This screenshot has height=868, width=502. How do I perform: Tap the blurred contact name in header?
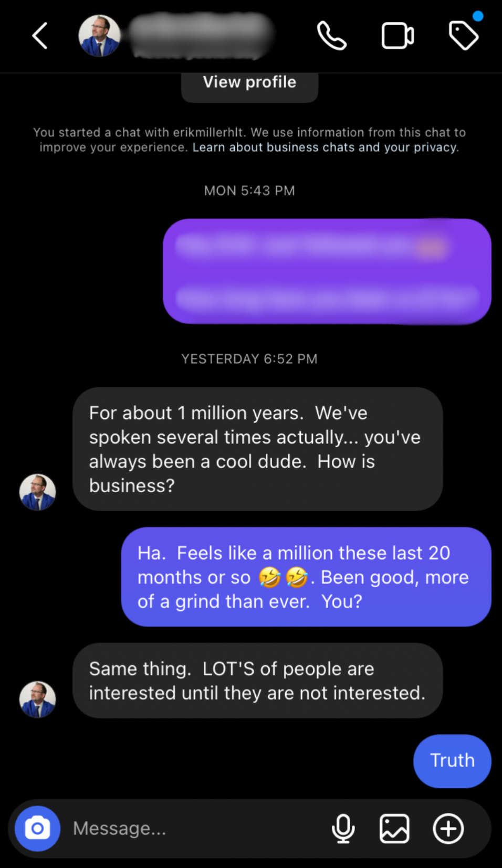pos(202,36)
